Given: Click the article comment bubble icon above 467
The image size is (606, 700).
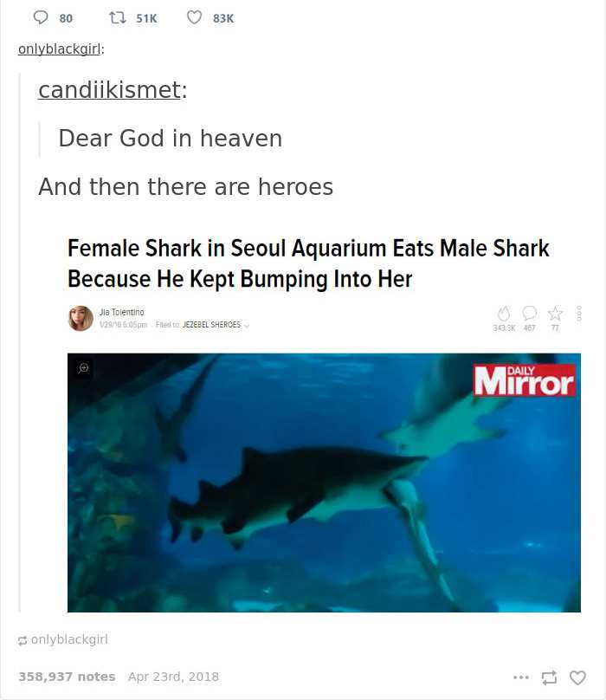Looking at the screenshot, I should point(529,314).
